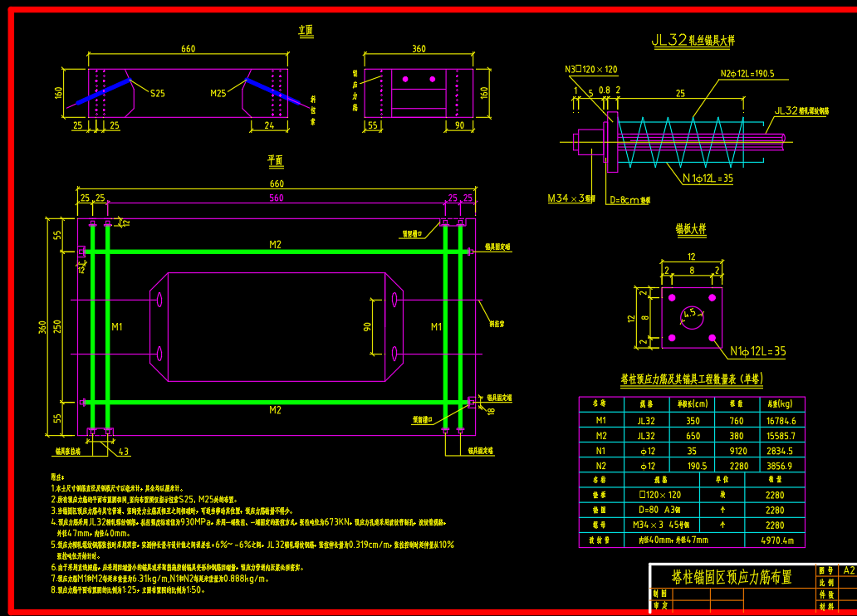Select the N2 Φ12 L=190.5 annotation
This screenshot has width=857, height=616.
click(747, 74)
